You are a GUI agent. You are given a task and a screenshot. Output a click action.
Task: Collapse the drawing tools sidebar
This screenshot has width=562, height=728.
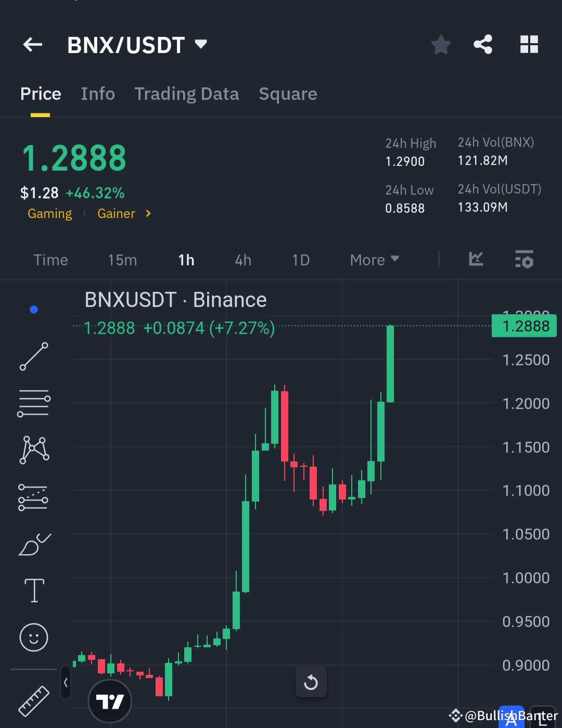point(66,683)
